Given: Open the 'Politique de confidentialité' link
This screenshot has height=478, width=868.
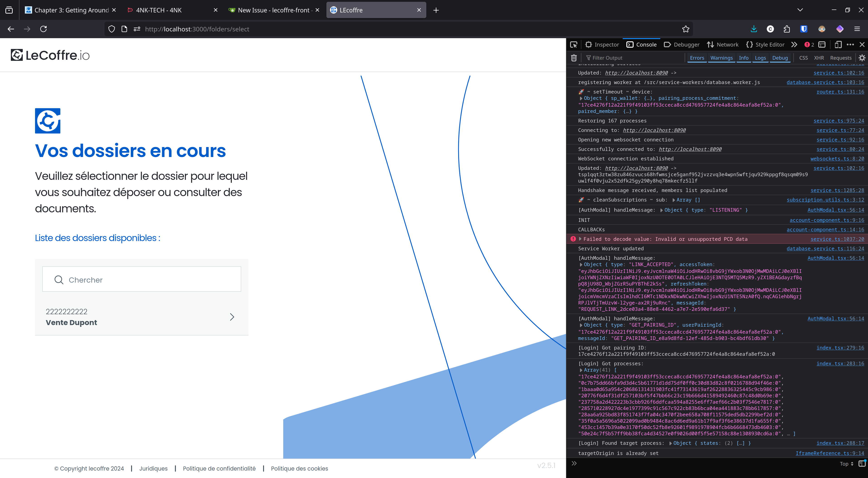Looking at the screenshot, I should tap(219, 469).
